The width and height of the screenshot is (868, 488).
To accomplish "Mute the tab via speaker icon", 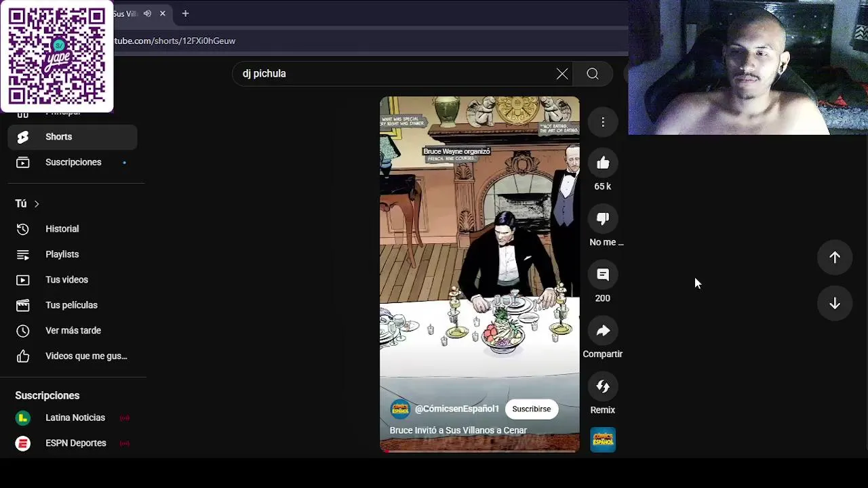I will click(147, 14).
